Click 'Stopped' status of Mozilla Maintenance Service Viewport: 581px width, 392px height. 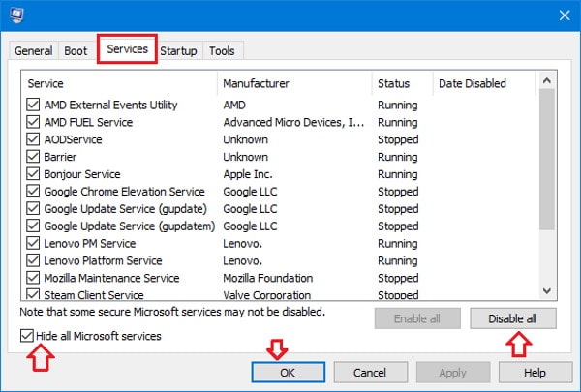point(398,278)
